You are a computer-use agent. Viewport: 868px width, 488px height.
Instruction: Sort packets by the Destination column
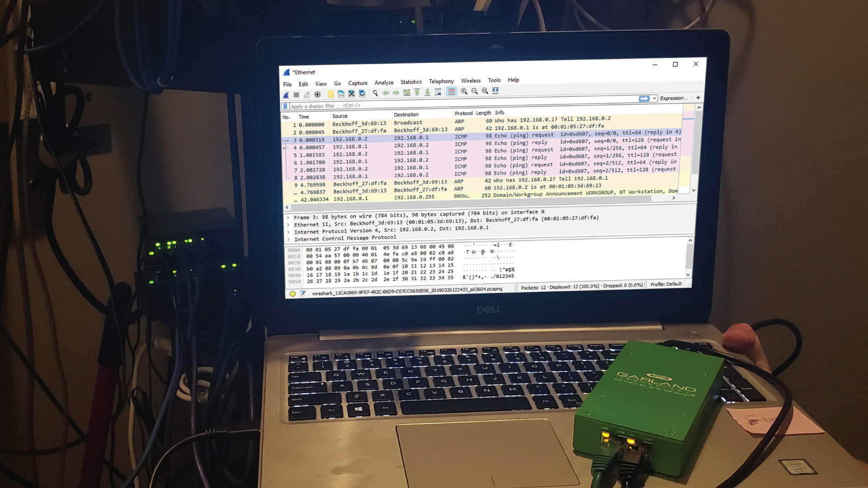point(422,115)
